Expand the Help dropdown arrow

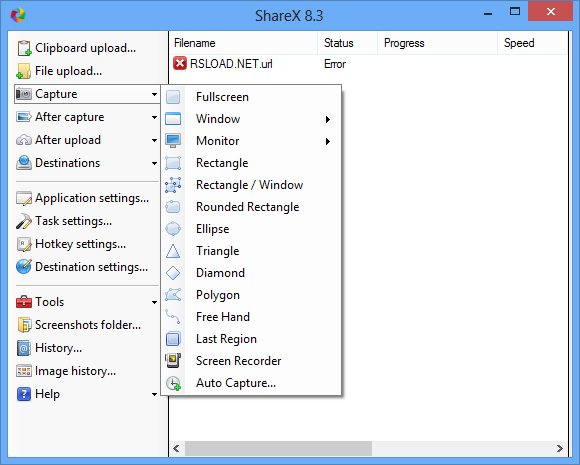[x=154, y=394]
